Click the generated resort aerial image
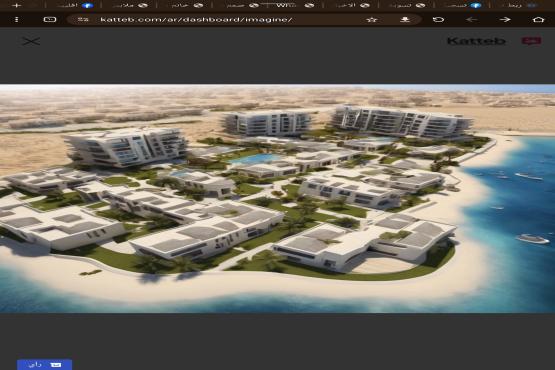The width and height of the screenshot is (555, 370). click(278, 198)
